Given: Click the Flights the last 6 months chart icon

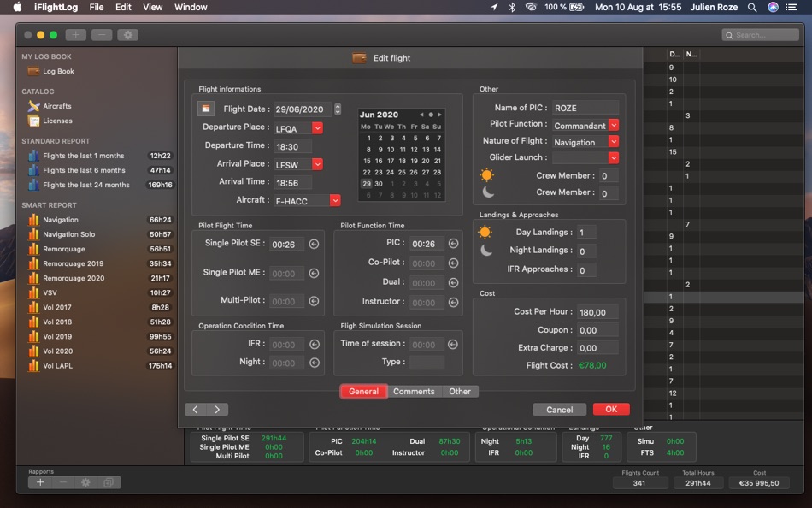Looking at the screenshot, I should click(x=33, y=170).
